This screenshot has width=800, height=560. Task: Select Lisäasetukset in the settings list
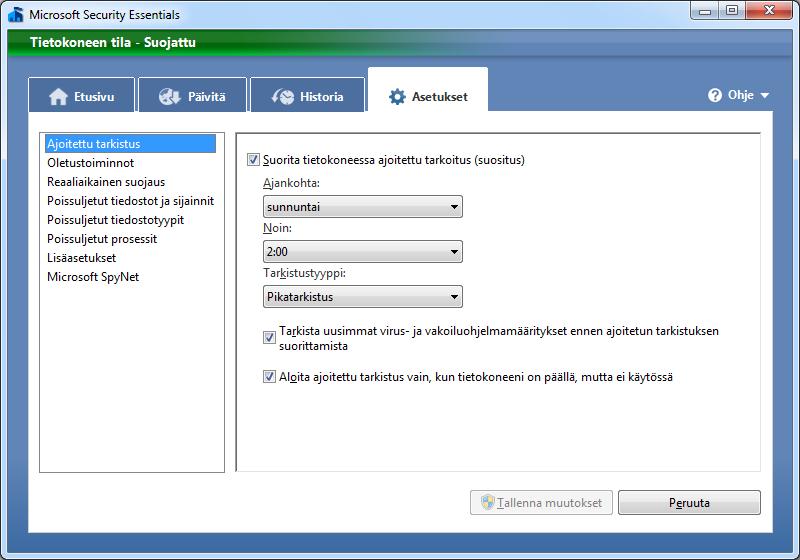130,258
